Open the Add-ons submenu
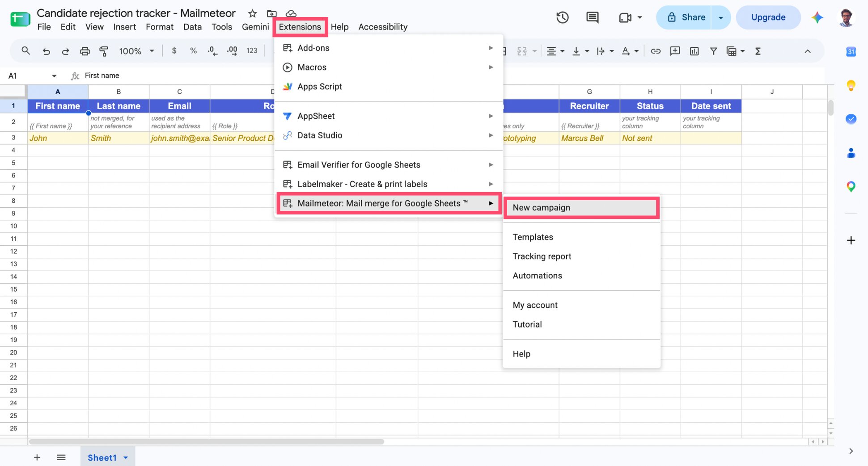This screenshot has height=466, width=868. pos(389,48)
